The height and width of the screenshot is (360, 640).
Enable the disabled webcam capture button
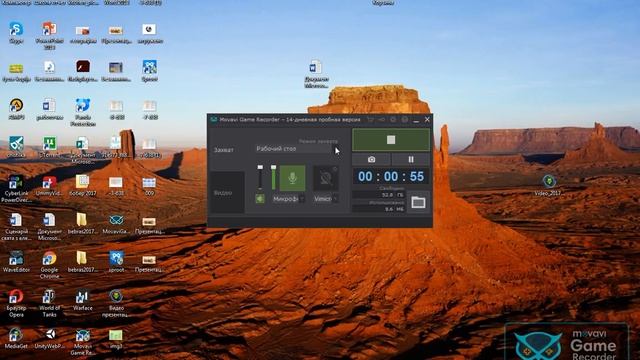[325, 178]
